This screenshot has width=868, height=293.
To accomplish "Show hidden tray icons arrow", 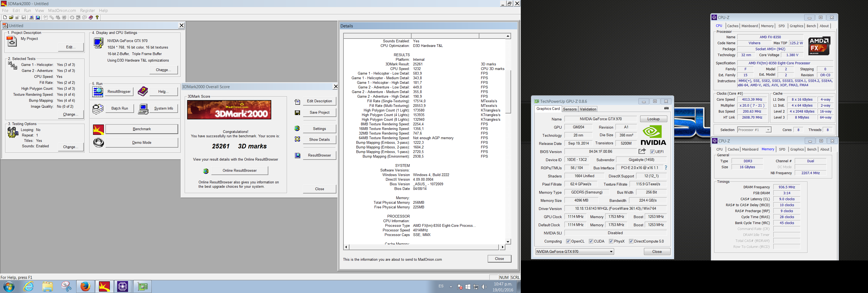I will pyautogui.click(x=451, y=286).
